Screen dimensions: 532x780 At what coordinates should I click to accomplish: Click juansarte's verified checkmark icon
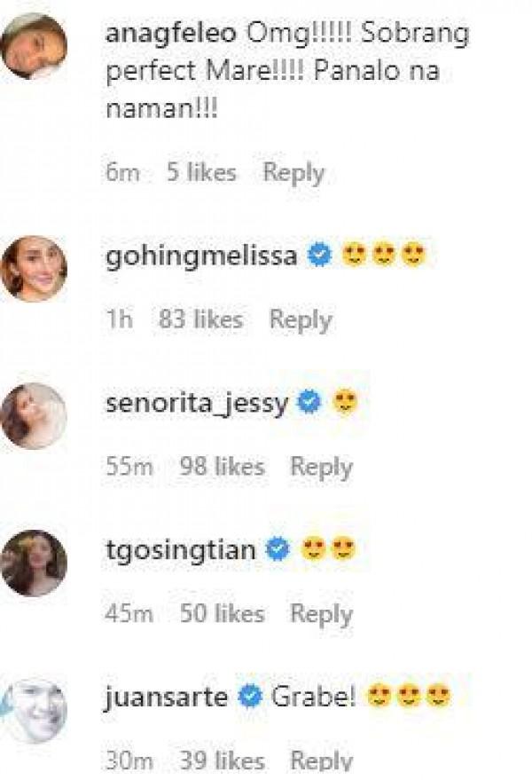click(251, 697)
